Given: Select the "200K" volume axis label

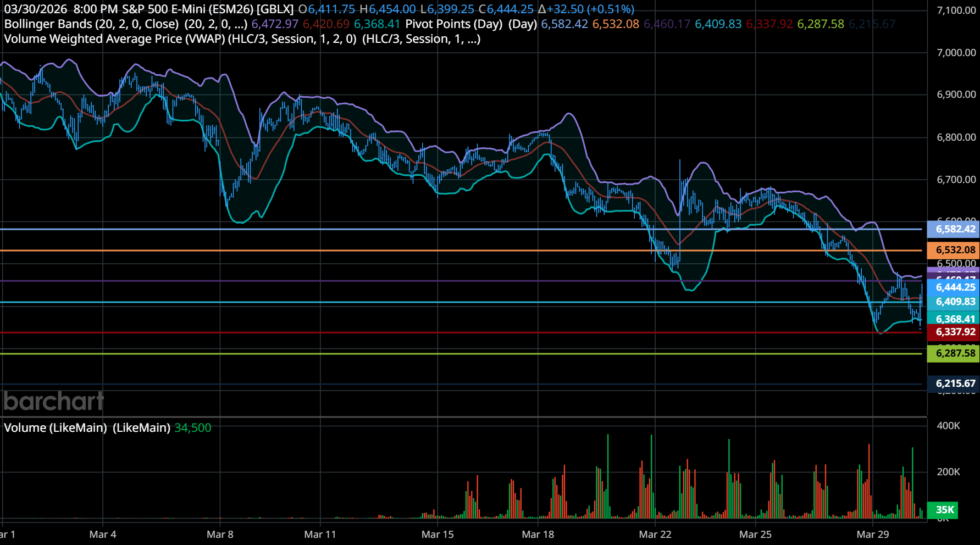Looking at the screenshot, I should tap(949, 472).
